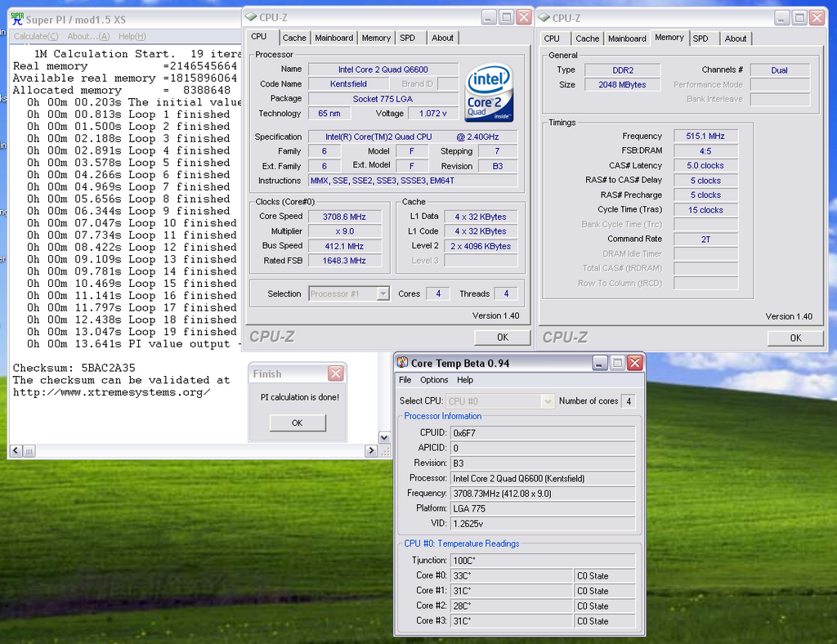Switch to Memory tab in left CPU-Z
Screen dimensions: 837x644
tap(376, 38)
